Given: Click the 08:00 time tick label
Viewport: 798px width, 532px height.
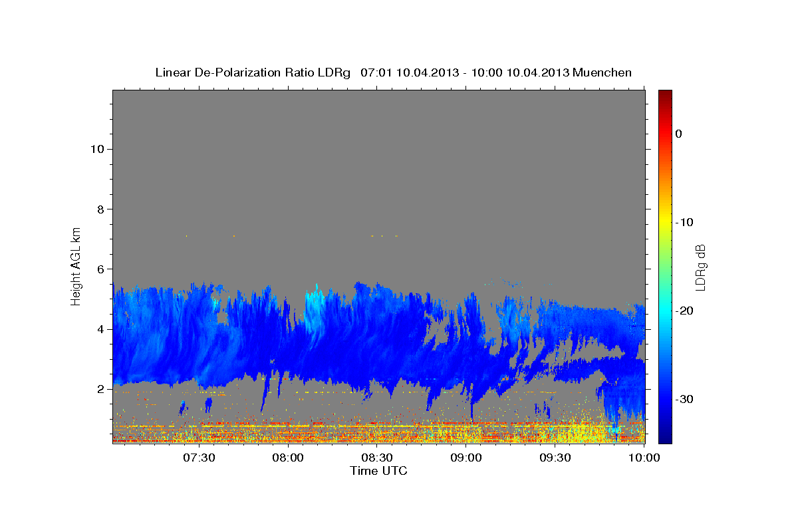Looking at the screenshot, I should point(288,458).
